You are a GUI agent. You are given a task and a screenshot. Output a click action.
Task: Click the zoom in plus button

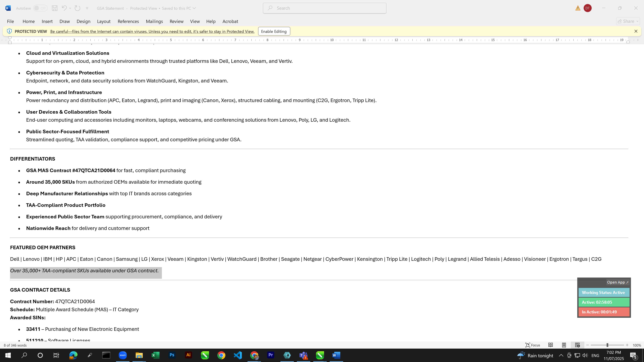click(x=627, y=345)
